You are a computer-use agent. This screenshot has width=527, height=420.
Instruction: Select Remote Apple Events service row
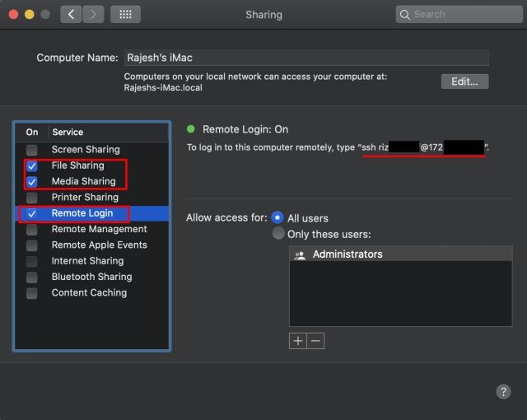point(91,245)
